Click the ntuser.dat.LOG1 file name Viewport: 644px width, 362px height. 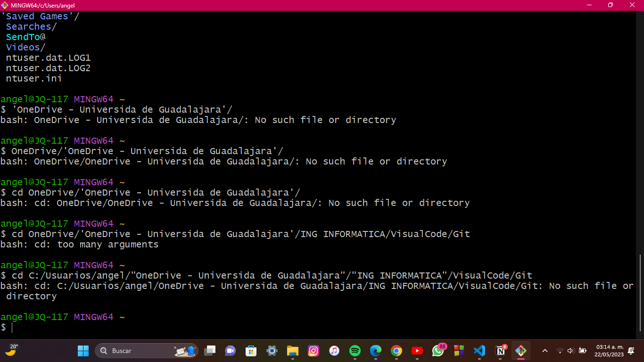click(x=48, y=58)
